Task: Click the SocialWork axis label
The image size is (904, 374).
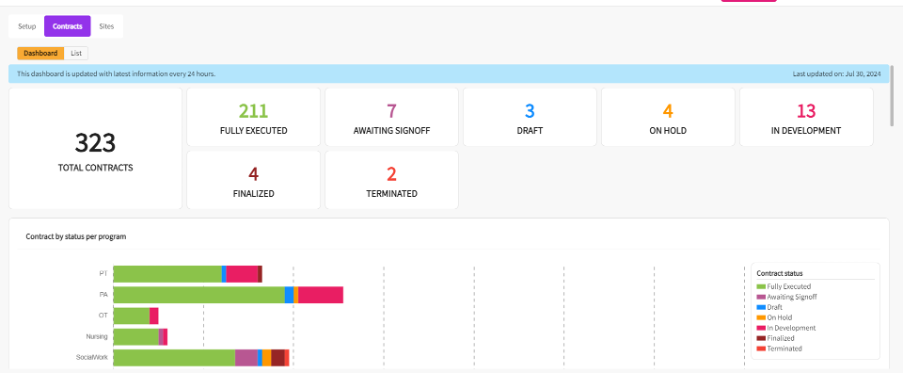Action: coord(92,357)
